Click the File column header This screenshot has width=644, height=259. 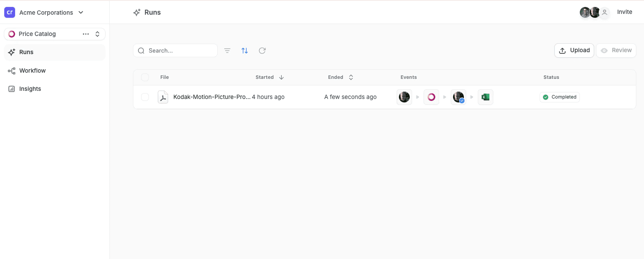pos(165,77)
